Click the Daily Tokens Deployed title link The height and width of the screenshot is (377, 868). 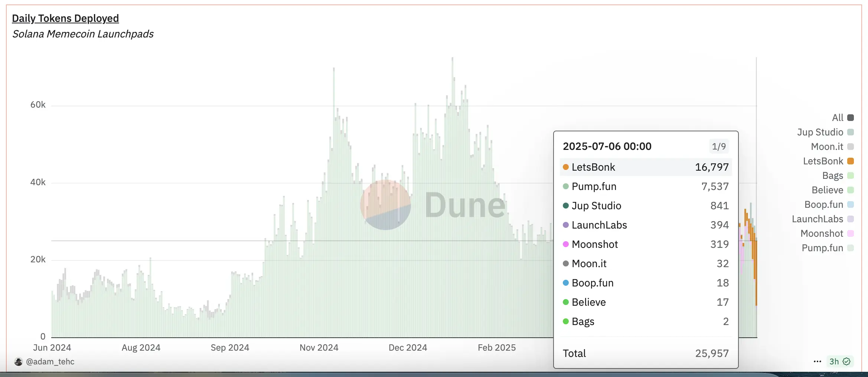tap(65, 18)
